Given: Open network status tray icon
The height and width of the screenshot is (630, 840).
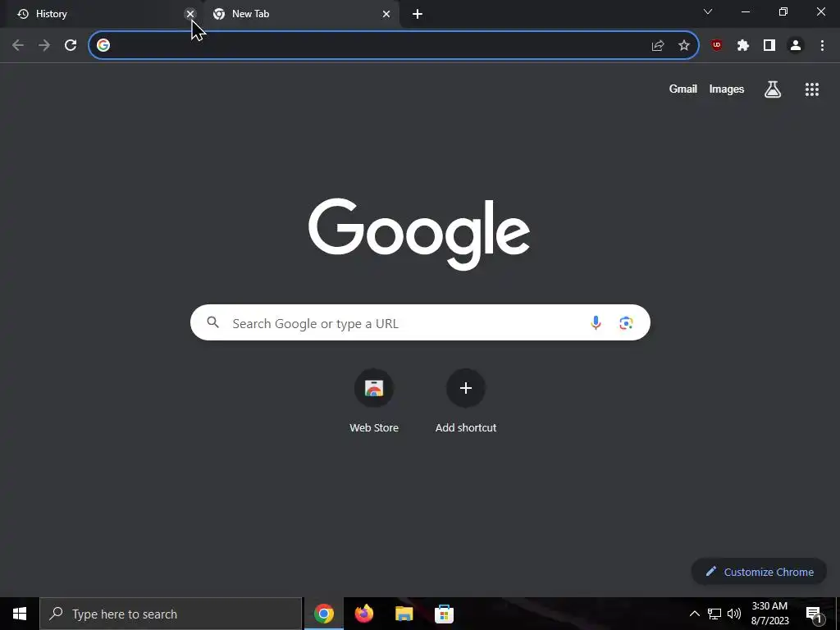Looking at the screenshot, I should tap(714, 614).
